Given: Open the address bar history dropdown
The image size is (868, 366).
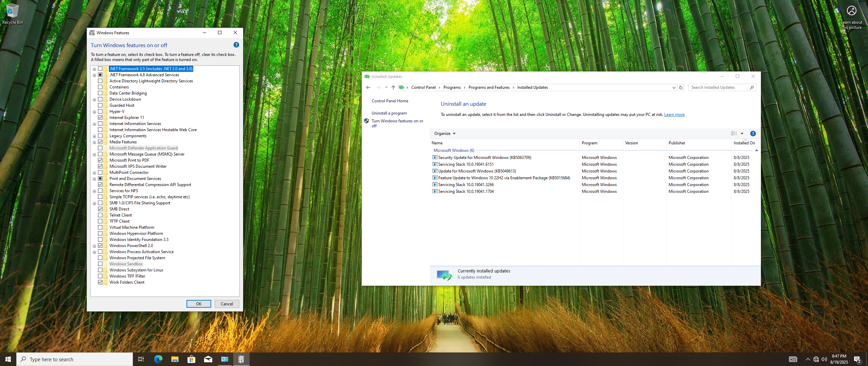Looking at the screenshot, I should click(674, 87).
